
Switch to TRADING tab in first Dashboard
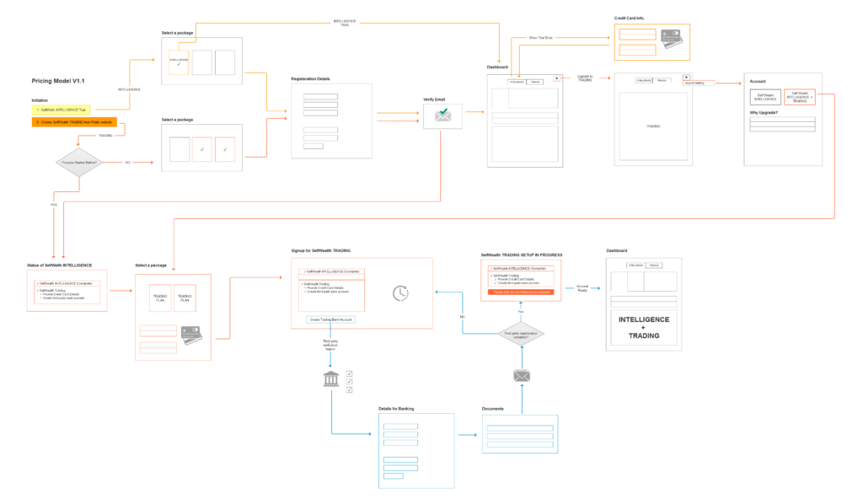(535, 82)
